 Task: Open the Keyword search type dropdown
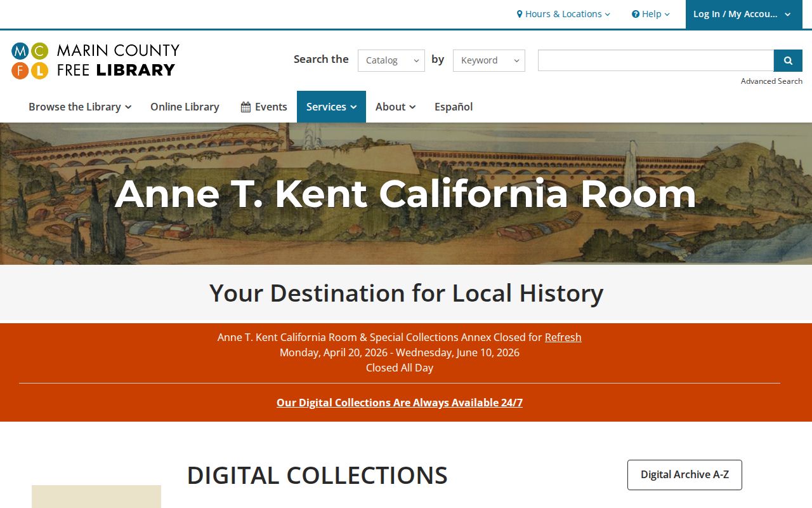tap(489, 60)
